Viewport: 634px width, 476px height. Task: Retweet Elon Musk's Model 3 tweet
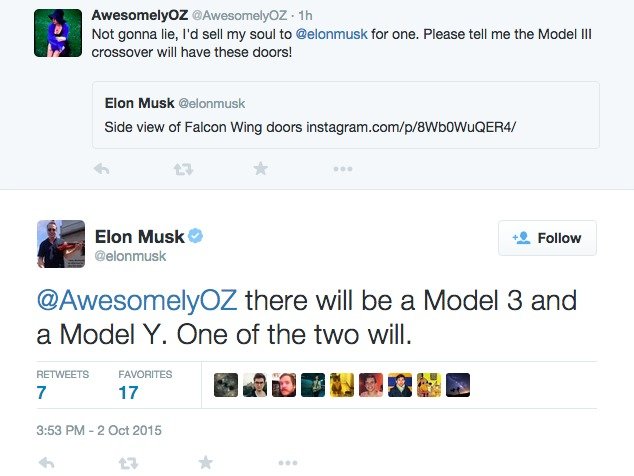click(x=127, y=463)
